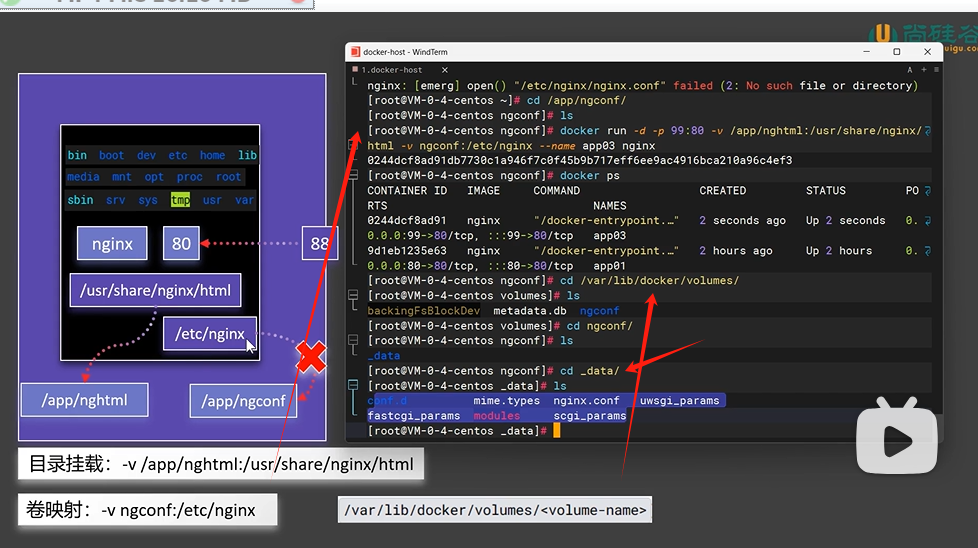Click container ID 9d1eb1235e63 in docker ps
Viewport: 978px width, 548px height.
(407, 251)
